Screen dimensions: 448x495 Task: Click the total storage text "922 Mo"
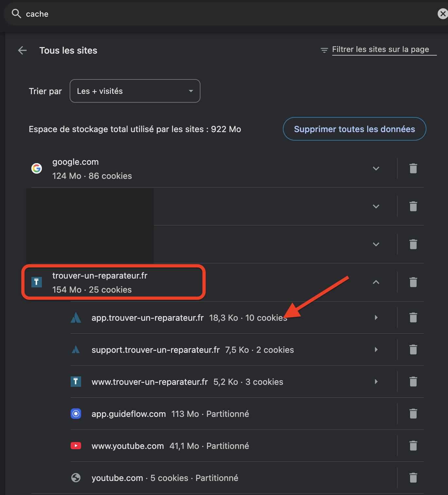pyautogui.click(x=226, y=129)
